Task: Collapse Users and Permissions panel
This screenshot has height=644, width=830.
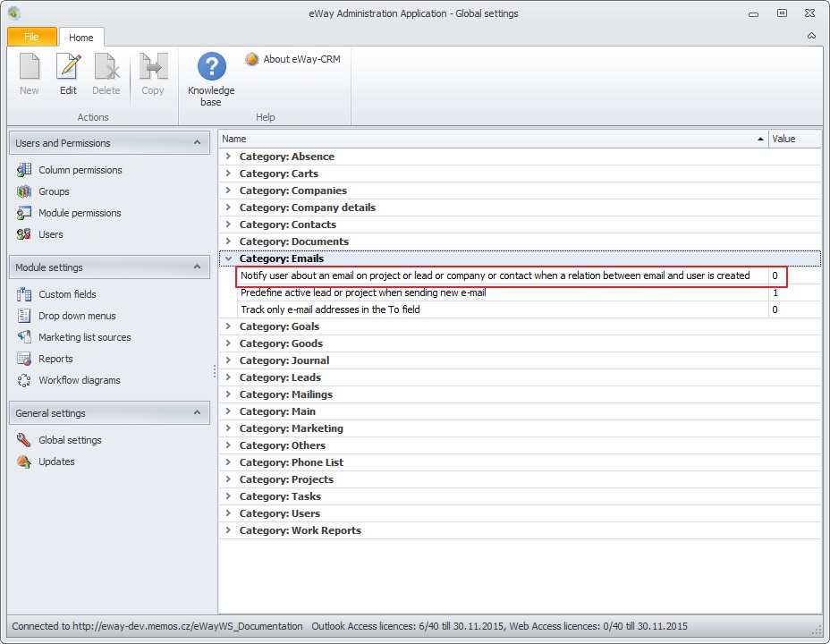Action: (x=197, y=143)
